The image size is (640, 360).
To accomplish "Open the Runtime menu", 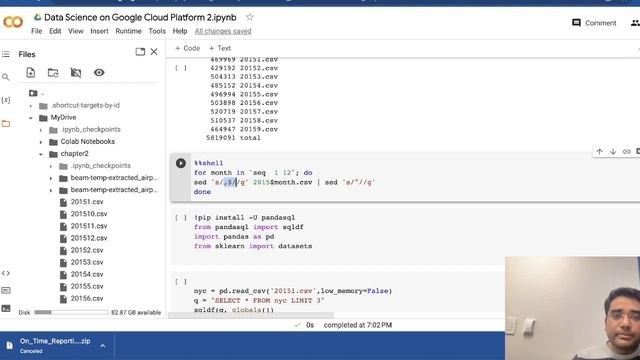I will click(x=128, y=31).
